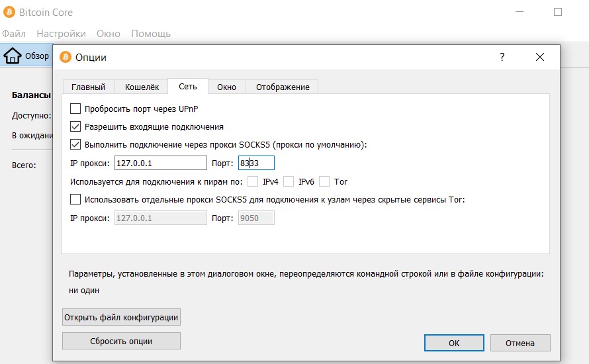Switch to the Окно tab in options
This screenshot has width=589, height=364.
pyautogui.click(x=226, y=87)
